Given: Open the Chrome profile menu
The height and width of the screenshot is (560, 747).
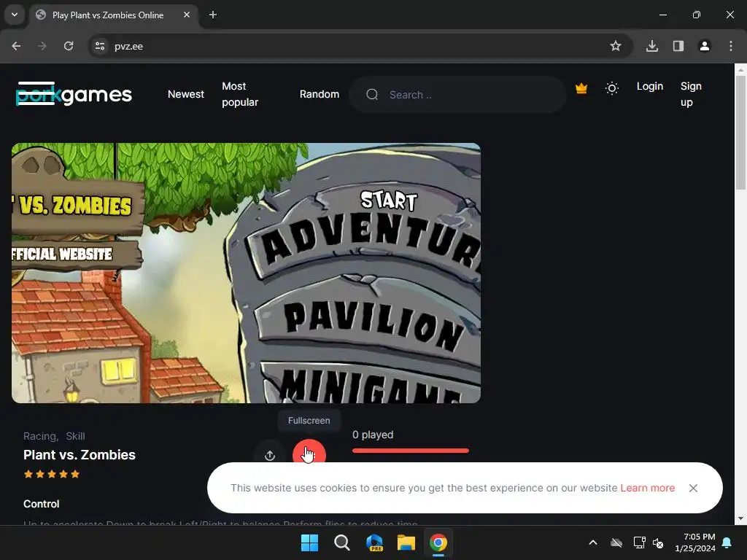Looking at the screenshot, I should point(705,46).
